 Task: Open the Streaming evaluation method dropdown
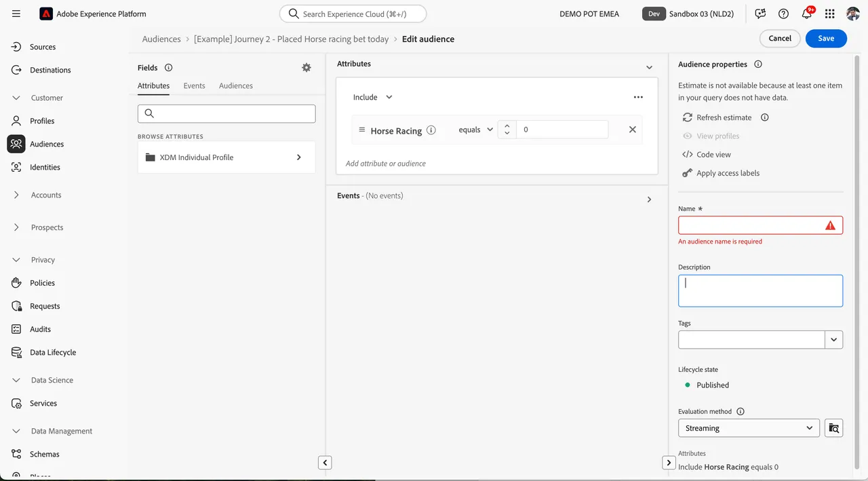coord(749,428)
